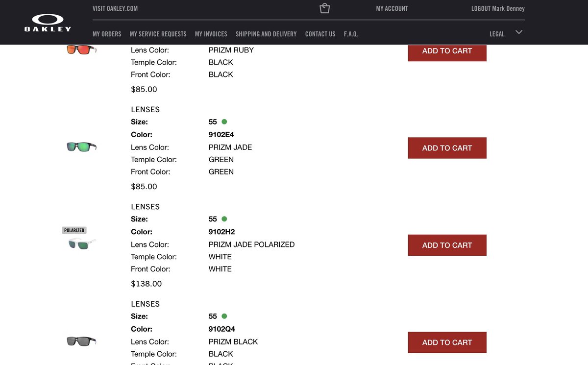Add Prizm Ruby lenses to cart
This screenshot has width=588, height=365.
(x=447, y=51)
